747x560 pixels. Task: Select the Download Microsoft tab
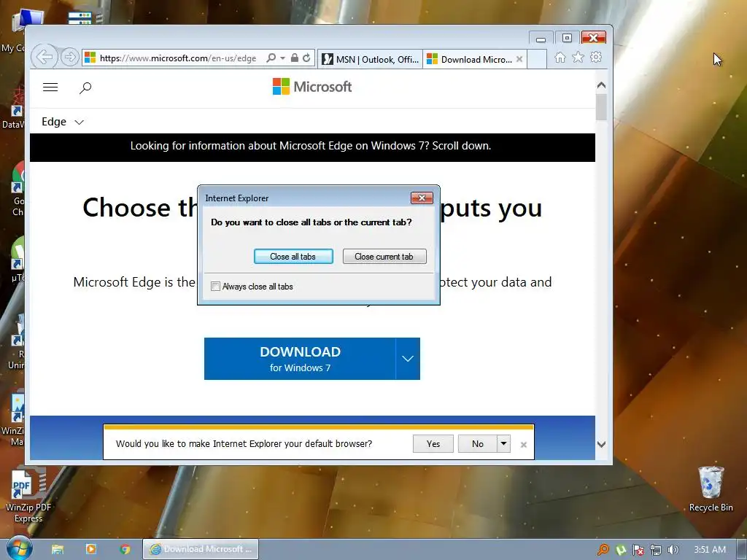pyautogui.click(x=471, y=59)
